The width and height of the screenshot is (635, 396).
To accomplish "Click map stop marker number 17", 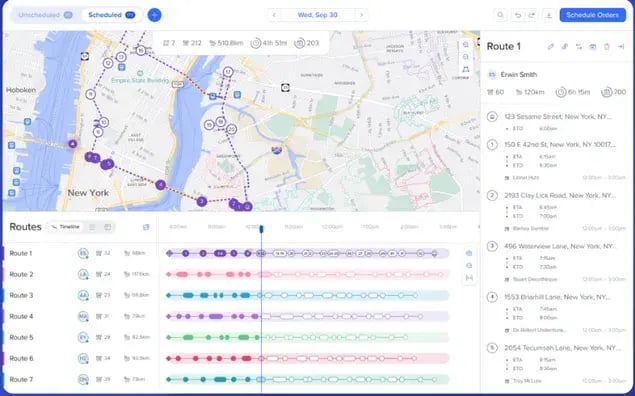I will (x=228, y=72).
